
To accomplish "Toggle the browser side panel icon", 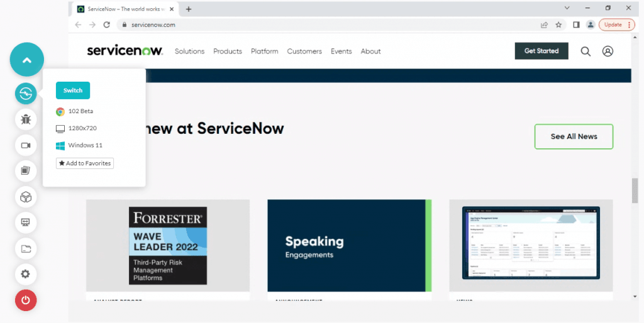I will (x=576, y=25).
